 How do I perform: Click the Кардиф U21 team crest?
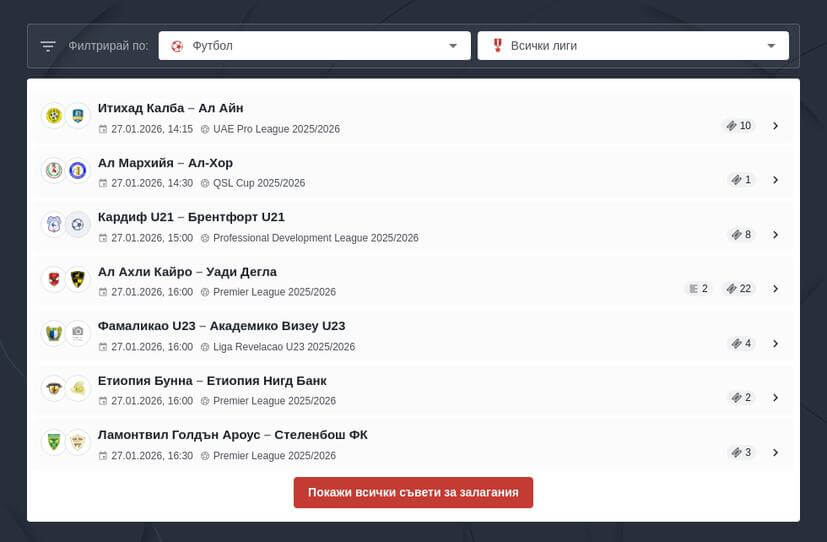click(x=53, y=225)
